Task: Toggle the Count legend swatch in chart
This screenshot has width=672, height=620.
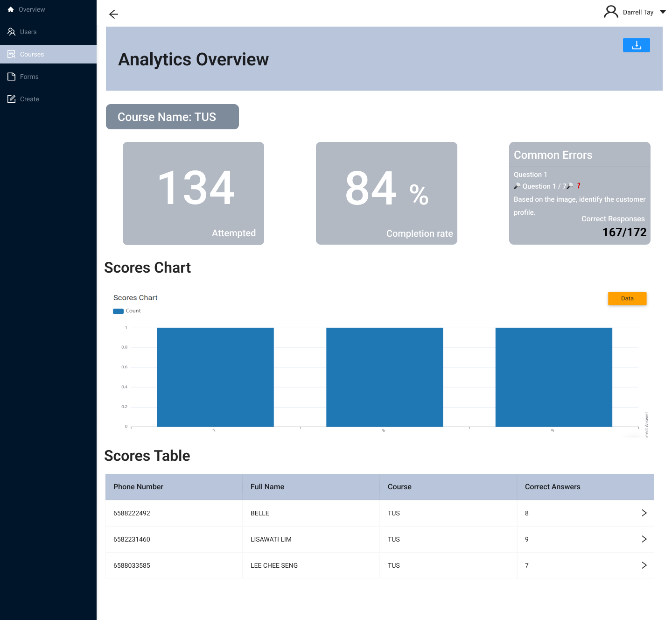Action: click(118, 311)
